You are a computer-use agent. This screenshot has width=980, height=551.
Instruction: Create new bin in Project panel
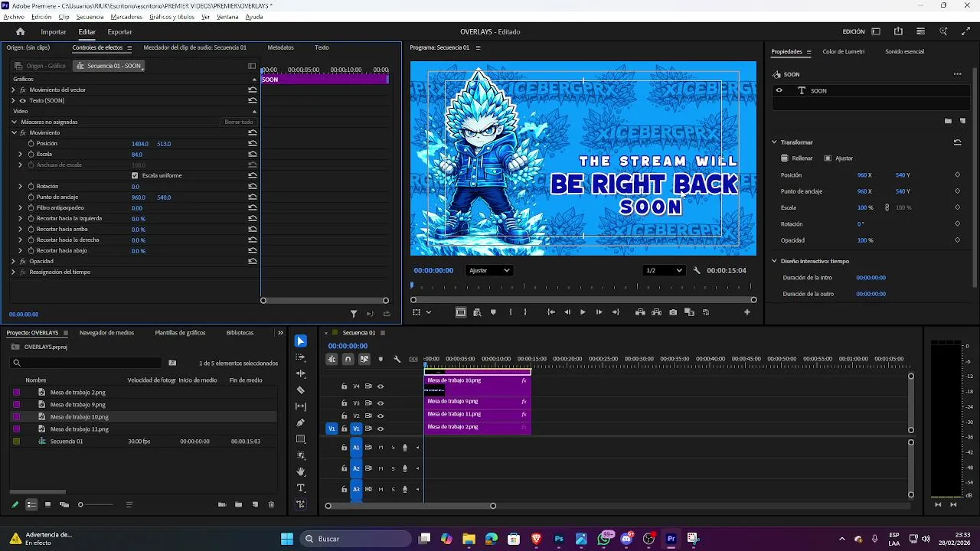pyautogui.click(x=238, y=504)
